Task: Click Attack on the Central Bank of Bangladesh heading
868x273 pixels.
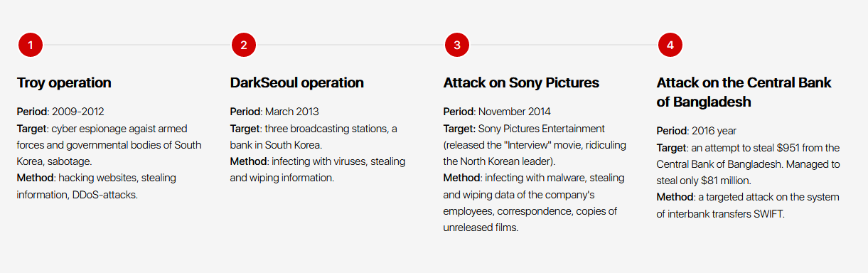Action: tap(744, 92)
